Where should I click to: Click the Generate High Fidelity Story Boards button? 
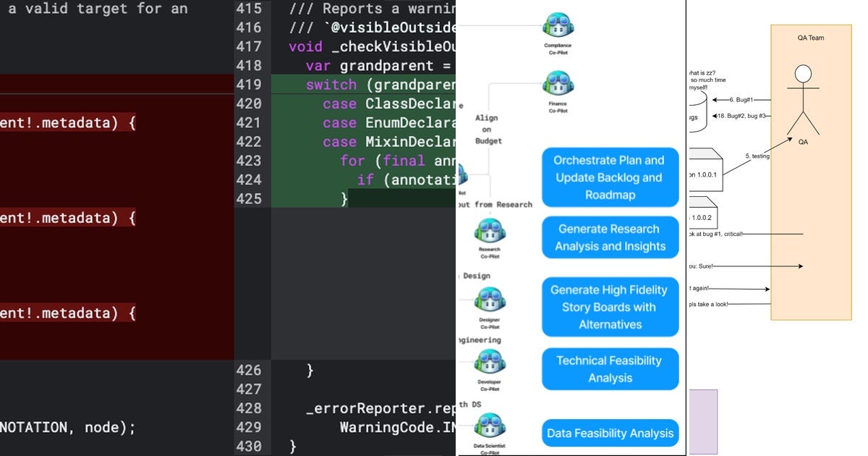coord(610,307)
